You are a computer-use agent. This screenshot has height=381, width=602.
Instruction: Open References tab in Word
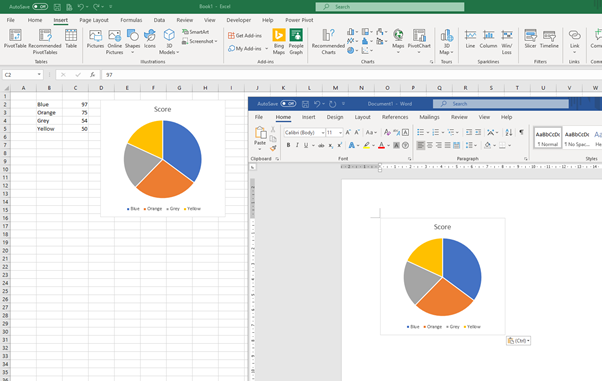point(395,117)
